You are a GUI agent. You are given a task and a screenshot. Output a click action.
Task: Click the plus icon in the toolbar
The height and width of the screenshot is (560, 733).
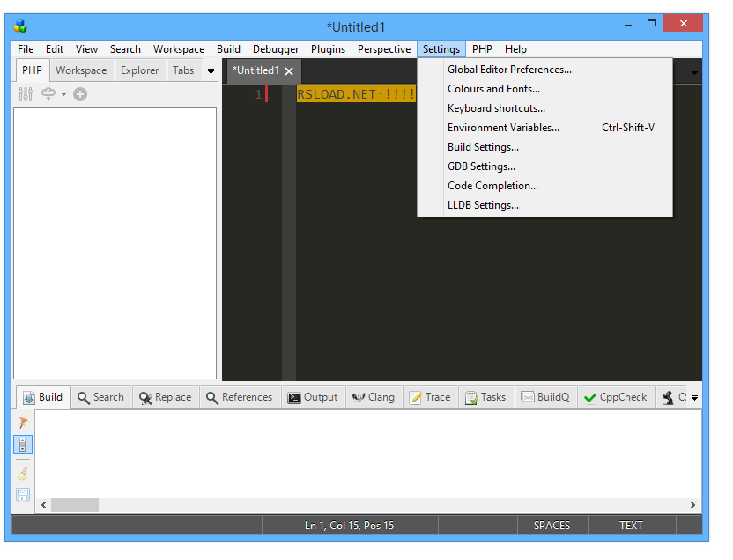pos(79,94)
